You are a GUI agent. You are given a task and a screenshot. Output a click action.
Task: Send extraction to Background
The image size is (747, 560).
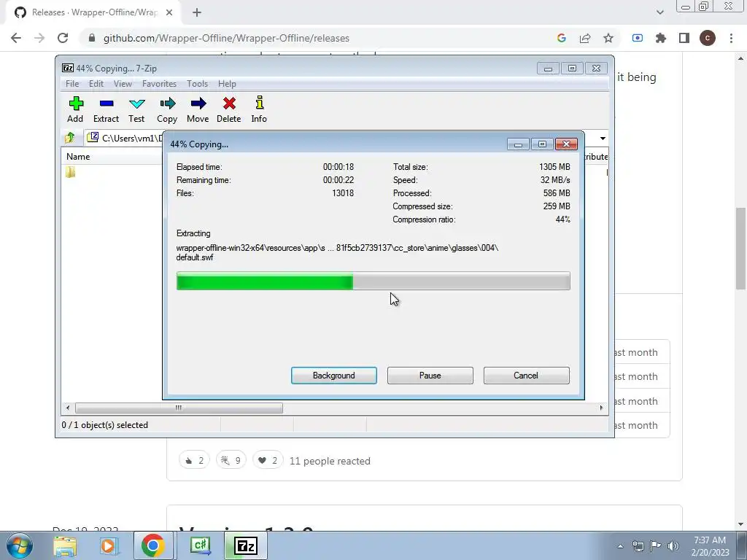334,376
